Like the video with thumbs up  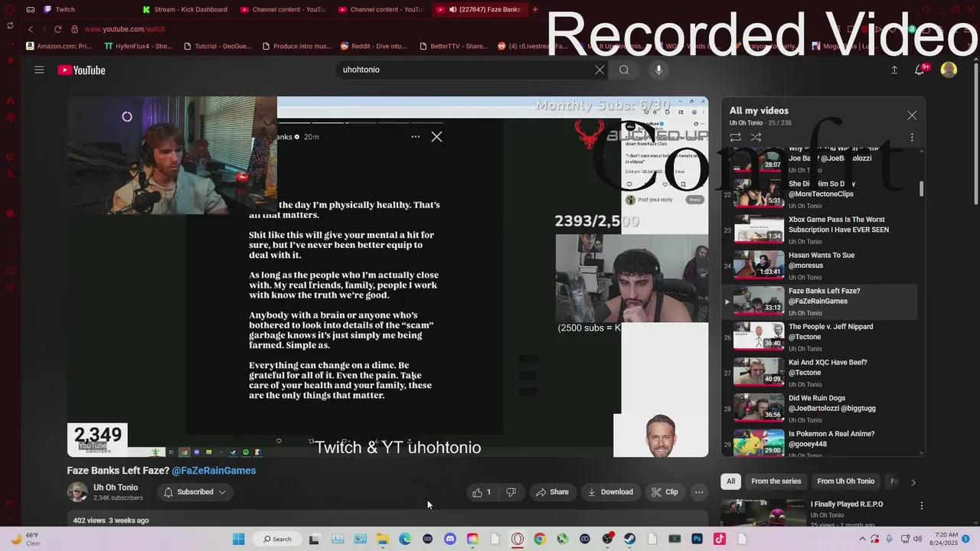tap(482, 492)
